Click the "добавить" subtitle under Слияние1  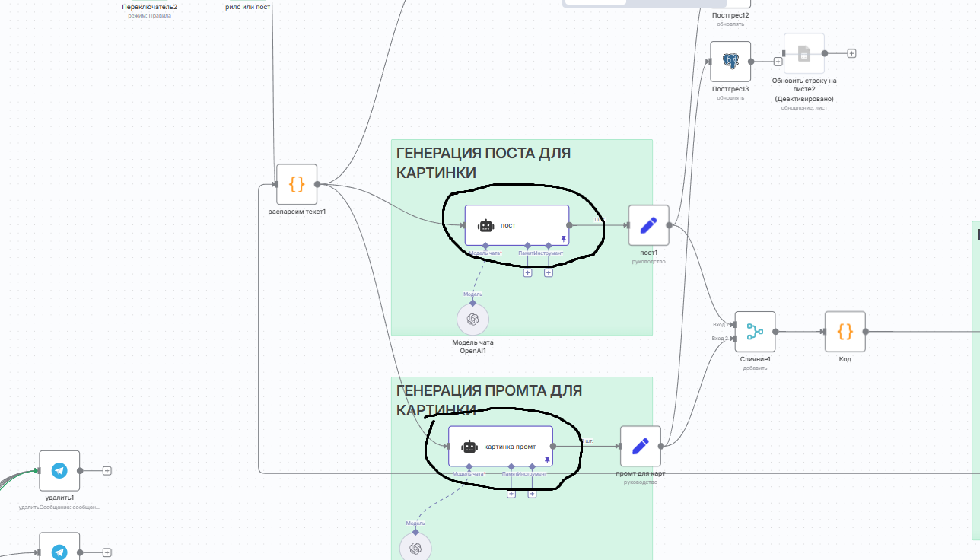[x=755, y=367]
